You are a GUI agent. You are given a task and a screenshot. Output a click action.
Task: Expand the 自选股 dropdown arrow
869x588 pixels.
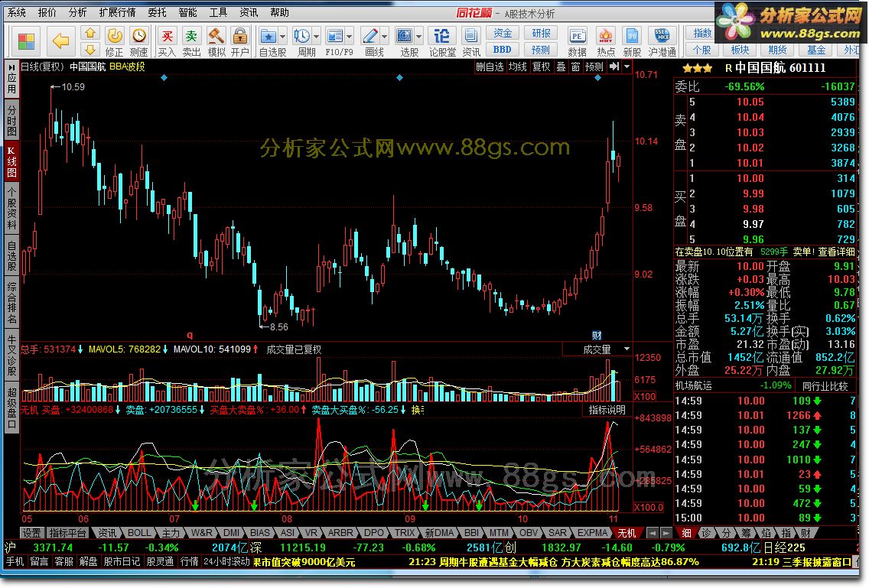282,37
